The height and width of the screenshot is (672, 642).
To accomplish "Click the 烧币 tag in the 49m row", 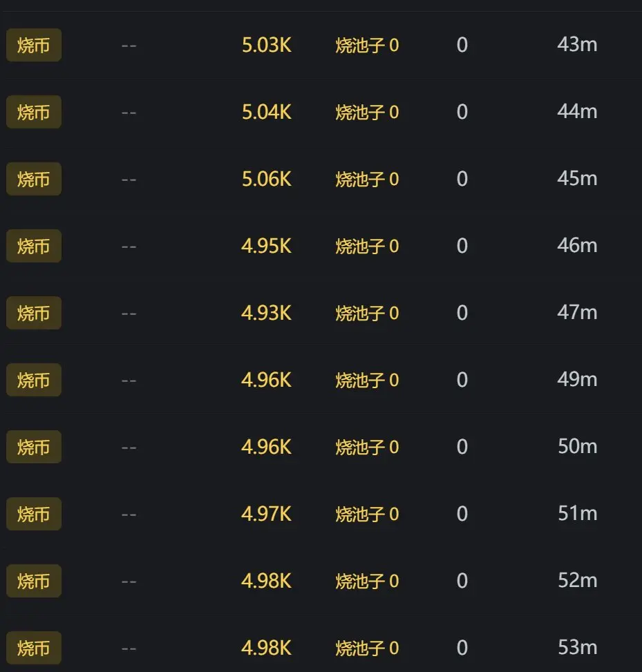I will [34, 380].
